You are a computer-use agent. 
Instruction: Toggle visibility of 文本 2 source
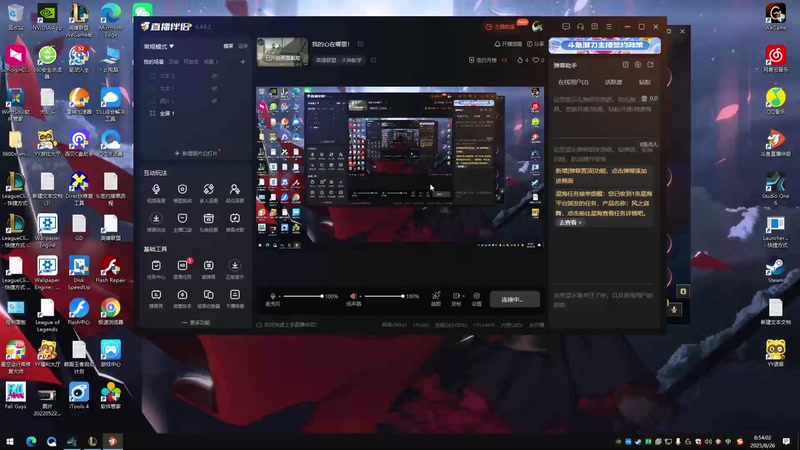[215, 76]
